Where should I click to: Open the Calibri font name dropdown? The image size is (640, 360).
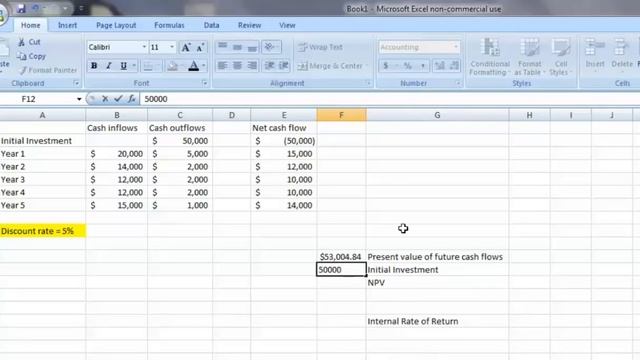pyautogui.click(x=144, y=47)
